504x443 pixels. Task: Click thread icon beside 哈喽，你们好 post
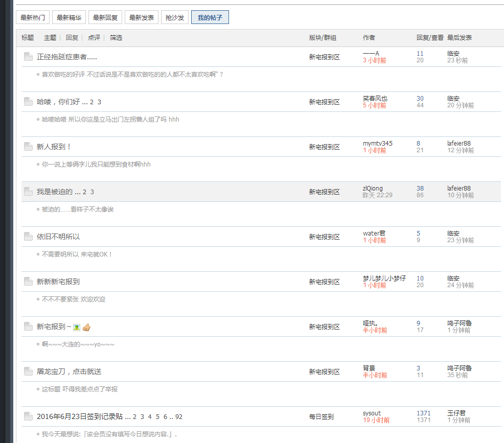click(28, 102)
